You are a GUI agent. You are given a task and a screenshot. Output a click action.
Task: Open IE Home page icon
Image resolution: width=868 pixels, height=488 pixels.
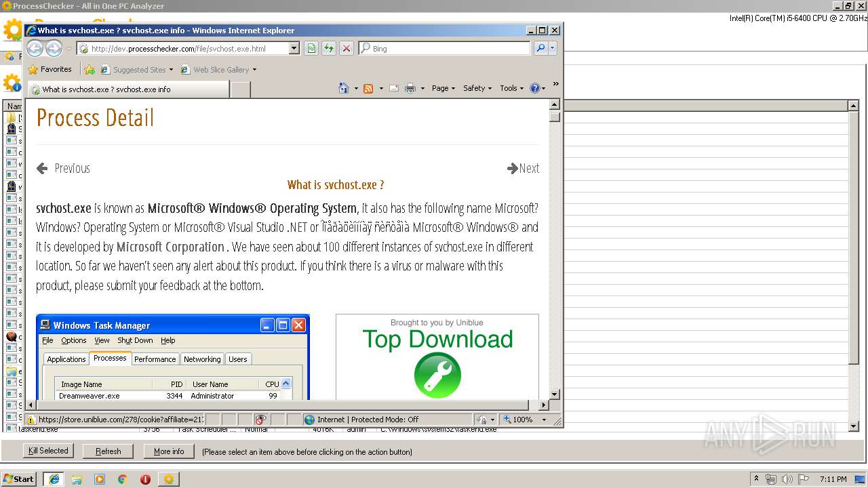[344, 88]
